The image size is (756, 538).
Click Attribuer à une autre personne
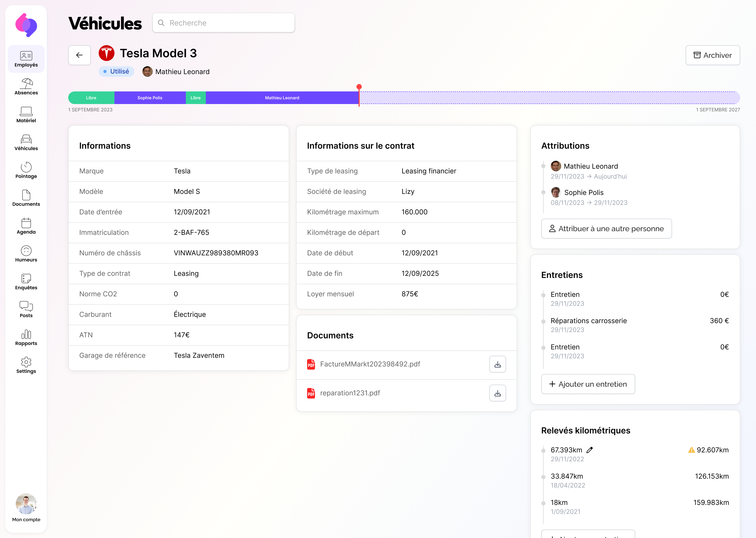(606, 229)
